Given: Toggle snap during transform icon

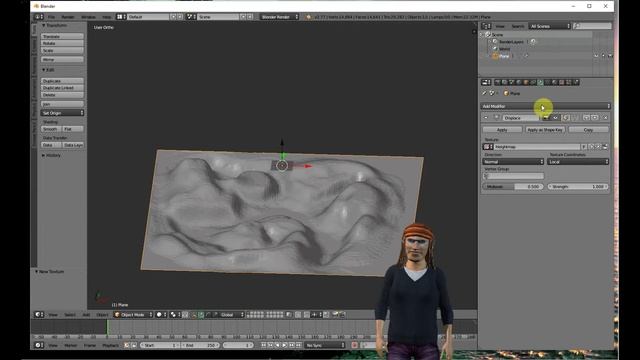Looking at the screenshot, I should pyautogui.click(x=307, y=315).
